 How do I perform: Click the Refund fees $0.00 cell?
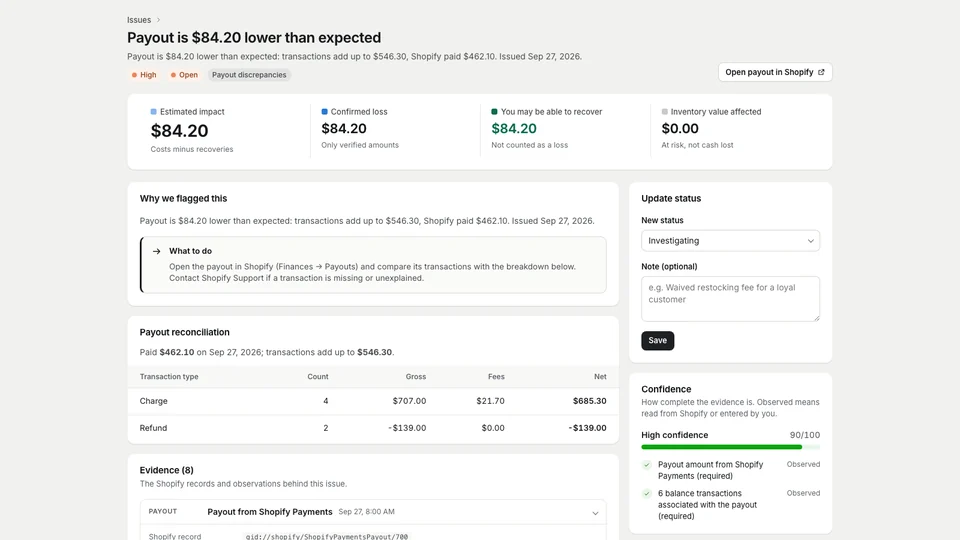coord(493,428)
